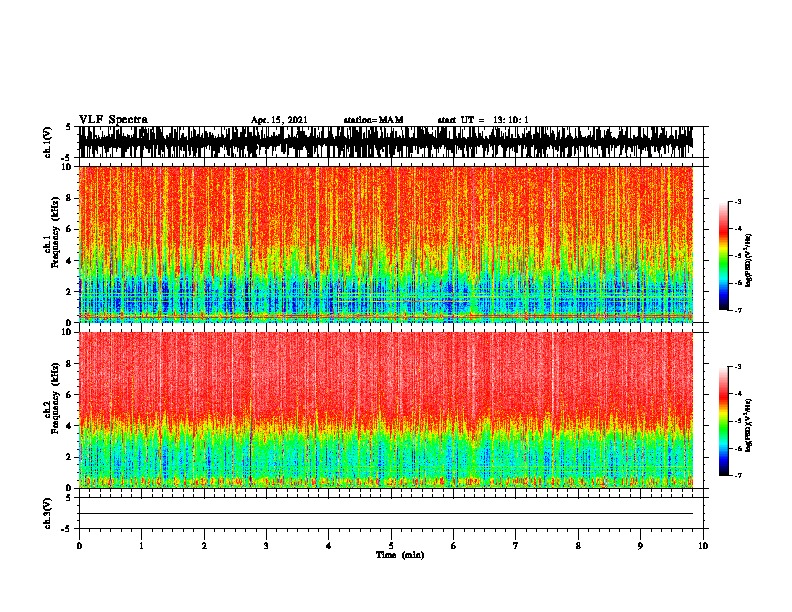Click the time axis tick label '10'
792x612 pixels.
(x=703, y=546)
